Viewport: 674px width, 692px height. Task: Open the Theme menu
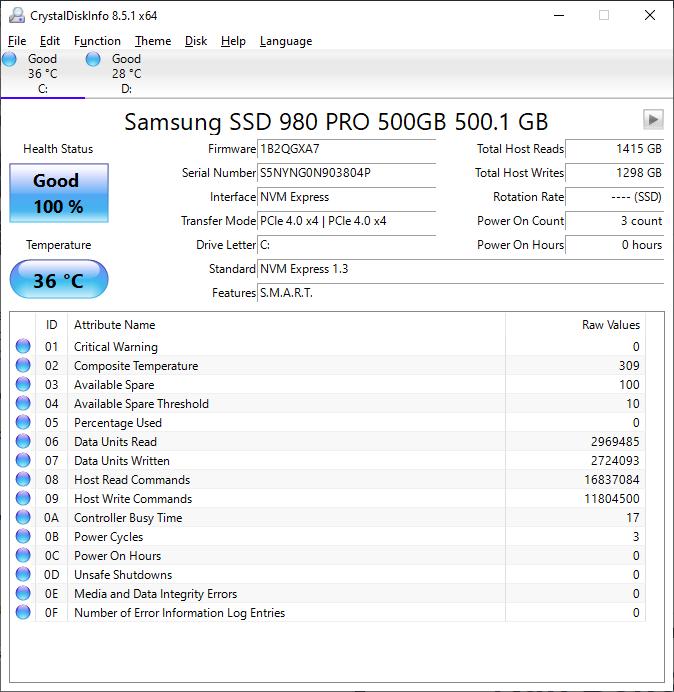(x=153, y=41)
